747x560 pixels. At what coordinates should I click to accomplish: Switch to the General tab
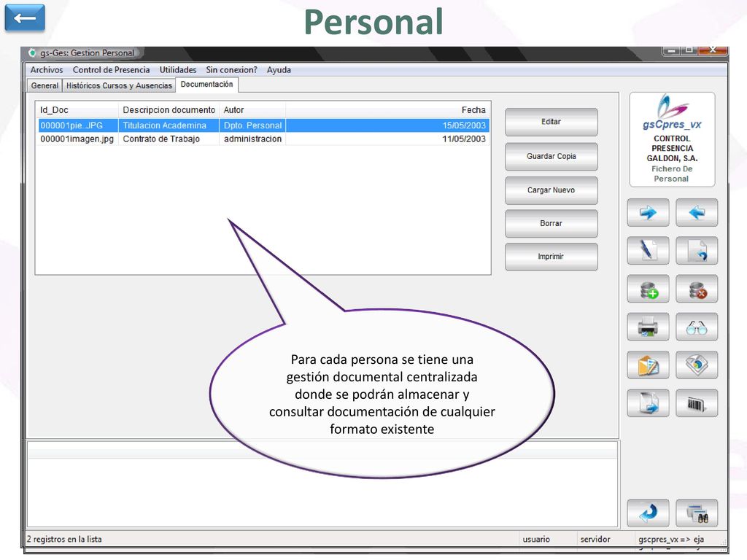(x=44, y=85)
